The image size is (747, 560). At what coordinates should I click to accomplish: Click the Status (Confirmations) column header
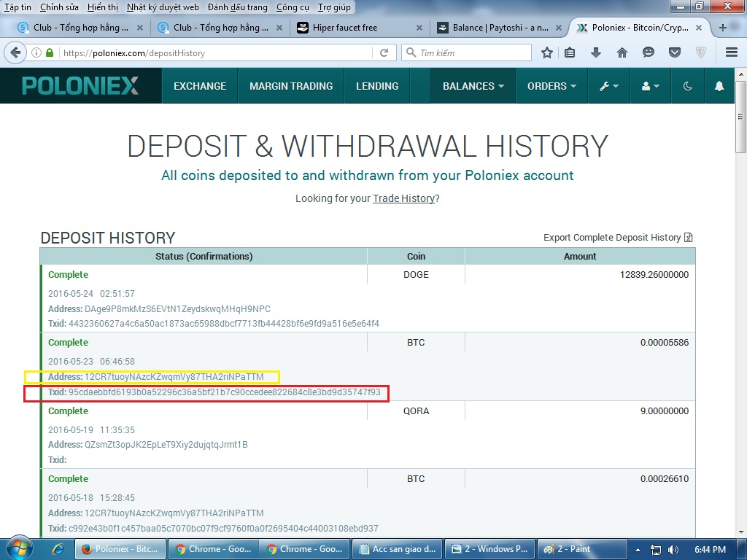(x=204, y=256)
